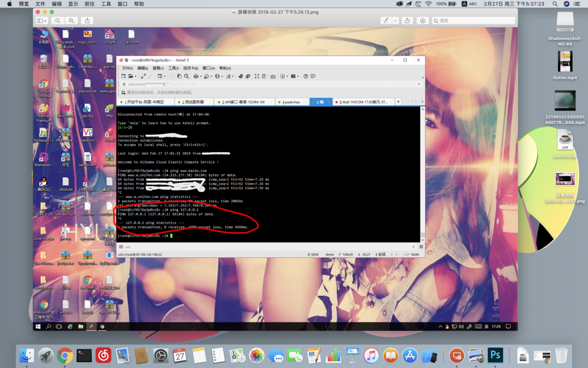Image resolution: width=588 pixels, height=368 pixels.
Task: Open Notes from the Dock
Action: [x=199, y=355]
